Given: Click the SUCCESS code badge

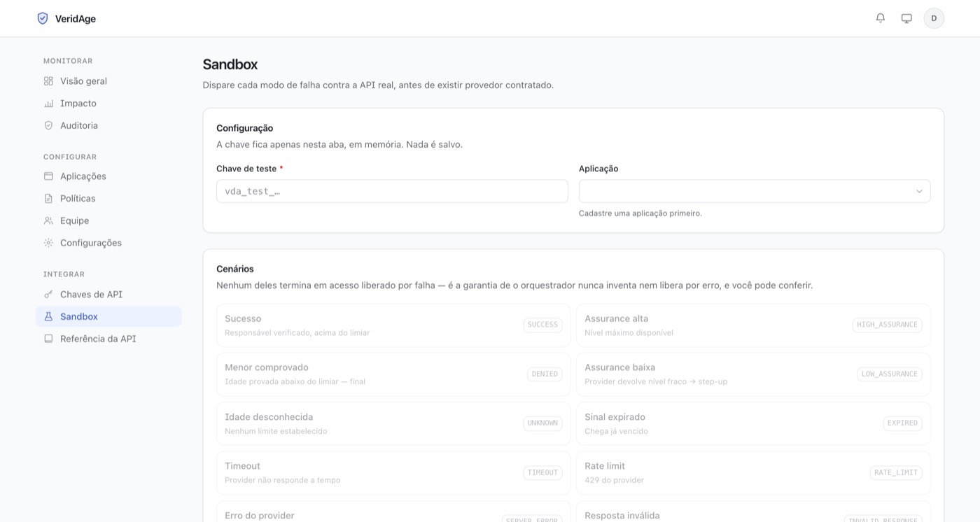Looking at the screenshot, I should (542, 325).
